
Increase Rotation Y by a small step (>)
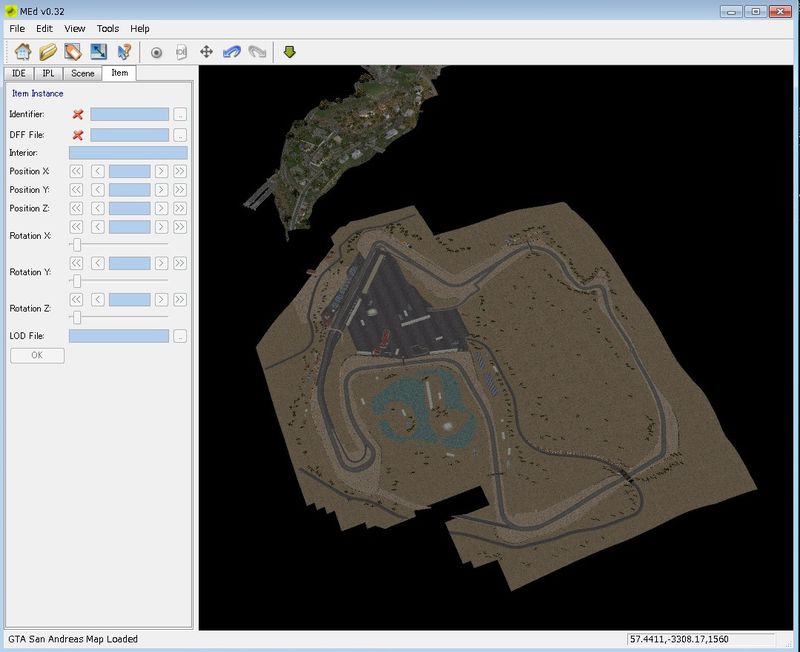[x=161, y=263]
